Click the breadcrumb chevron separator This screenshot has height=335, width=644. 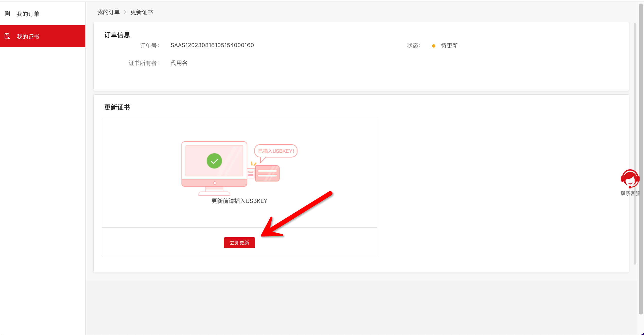(x=125, y=12)
